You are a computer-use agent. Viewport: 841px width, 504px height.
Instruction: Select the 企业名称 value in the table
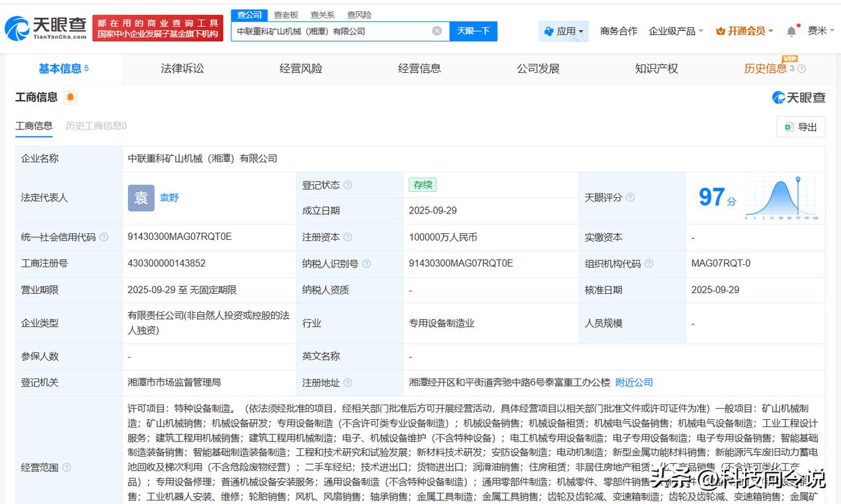(202, 158)
